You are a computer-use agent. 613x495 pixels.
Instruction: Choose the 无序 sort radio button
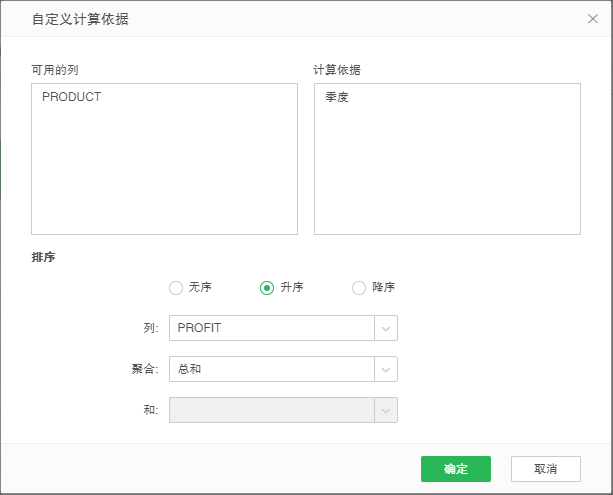(176, 288)
